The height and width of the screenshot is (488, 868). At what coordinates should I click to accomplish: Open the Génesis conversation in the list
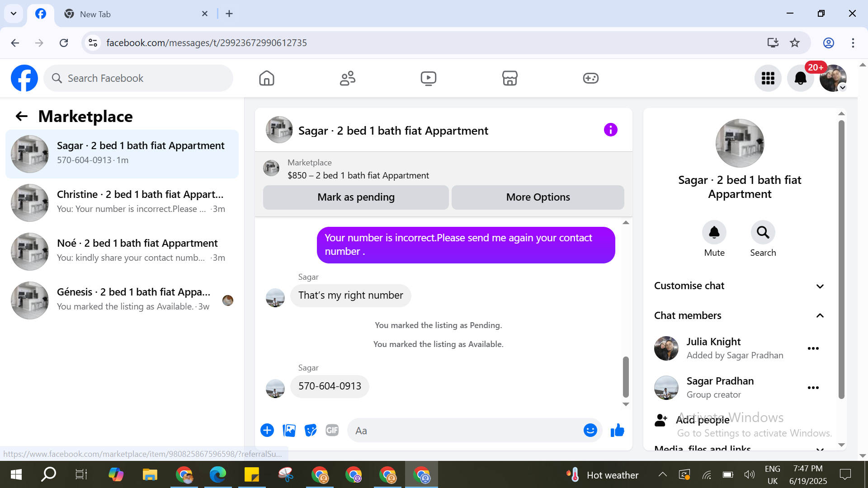[x=122, y=300]
